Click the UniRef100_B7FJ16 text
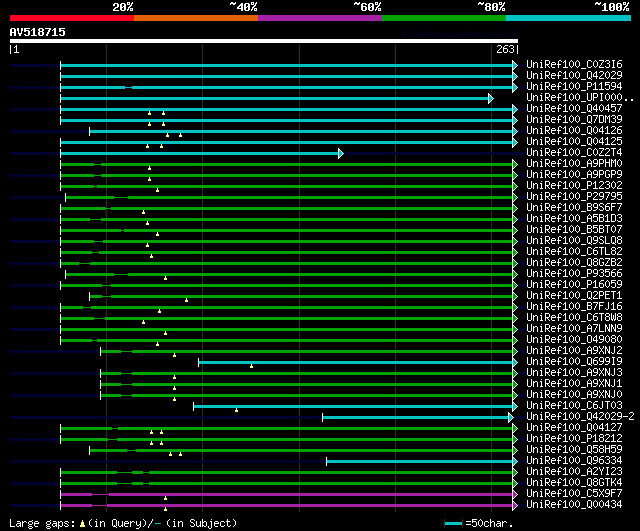640x531 pixels. [x=574, y=307]
